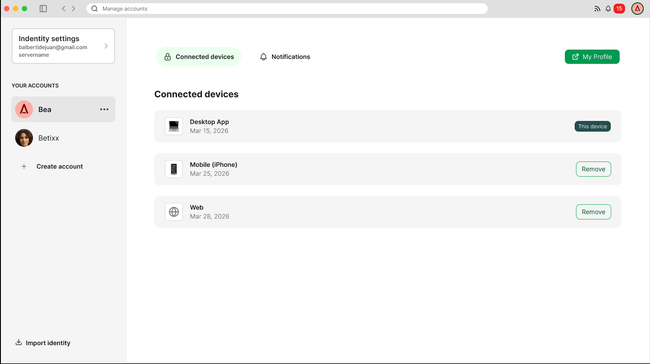Image resolution: width=650 pixels, height=364 pixels.
Task: Open Bea account three-dot menu
Action: [104, 109]
